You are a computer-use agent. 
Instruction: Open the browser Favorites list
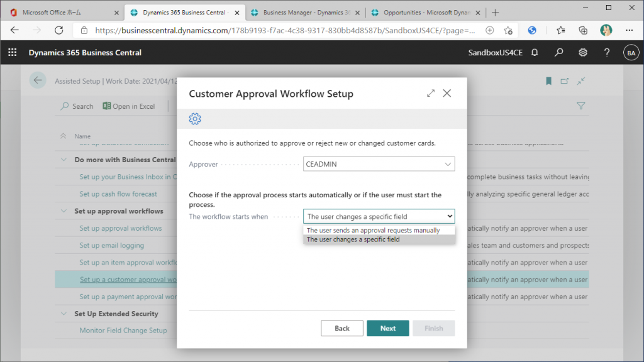point(560,30)
